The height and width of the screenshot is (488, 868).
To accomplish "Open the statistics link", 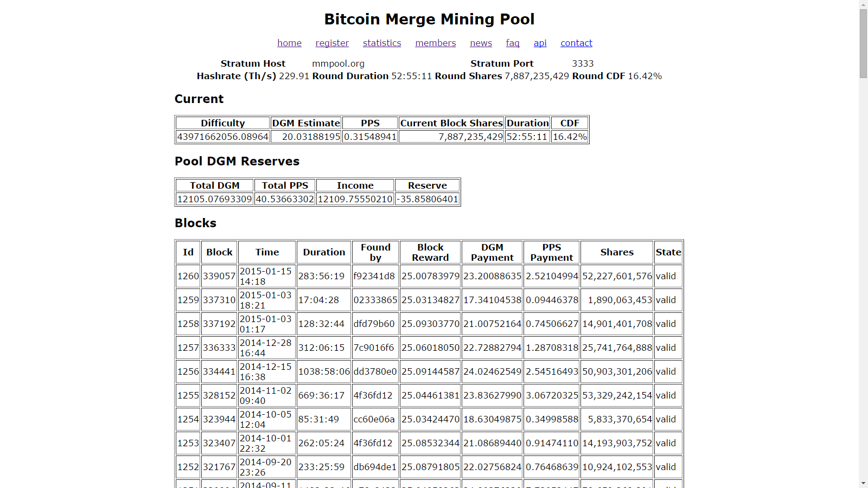I will click(x=382, y=43).
